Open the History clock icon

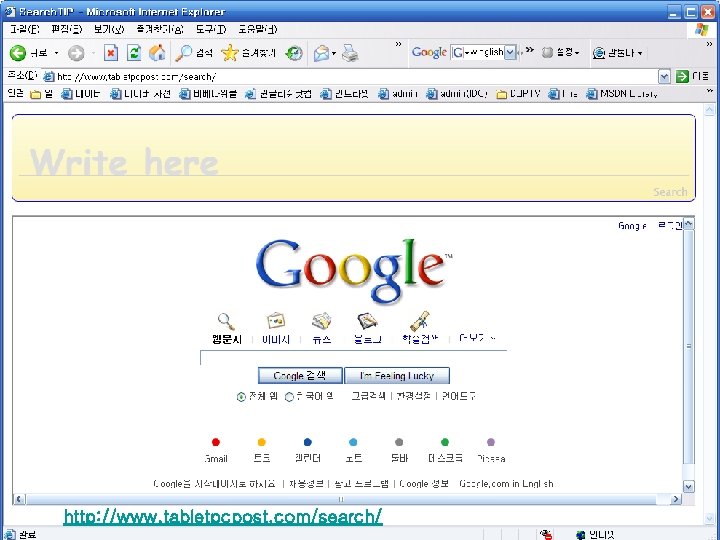click(x=294, y=53)
